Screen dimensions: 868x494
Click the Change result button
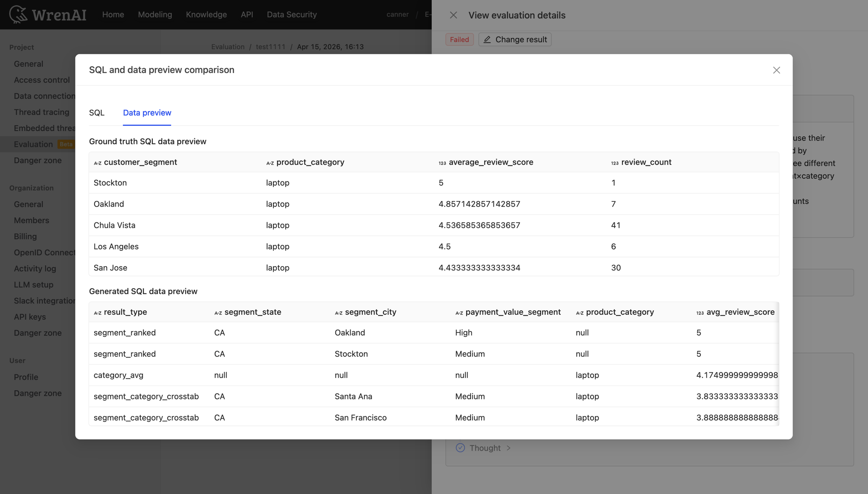point(515,39)
